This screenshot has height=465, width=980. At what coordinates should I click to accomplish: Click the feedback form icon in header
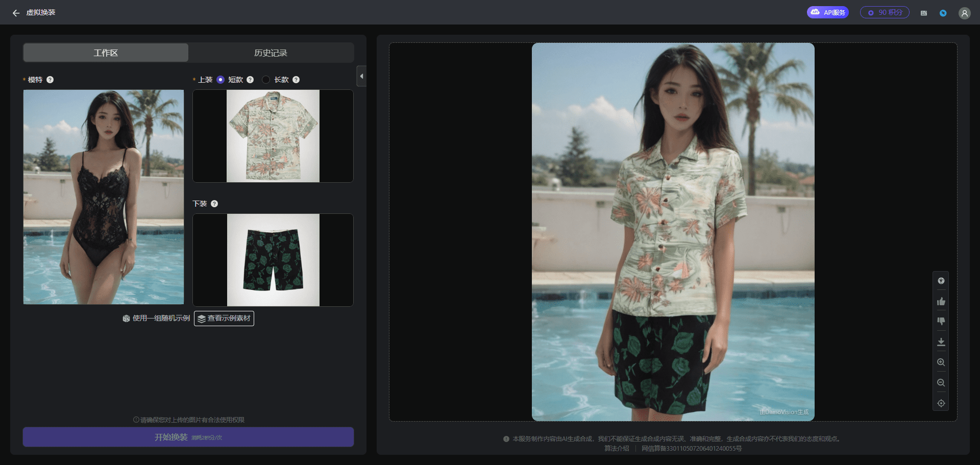coord(923,13)
